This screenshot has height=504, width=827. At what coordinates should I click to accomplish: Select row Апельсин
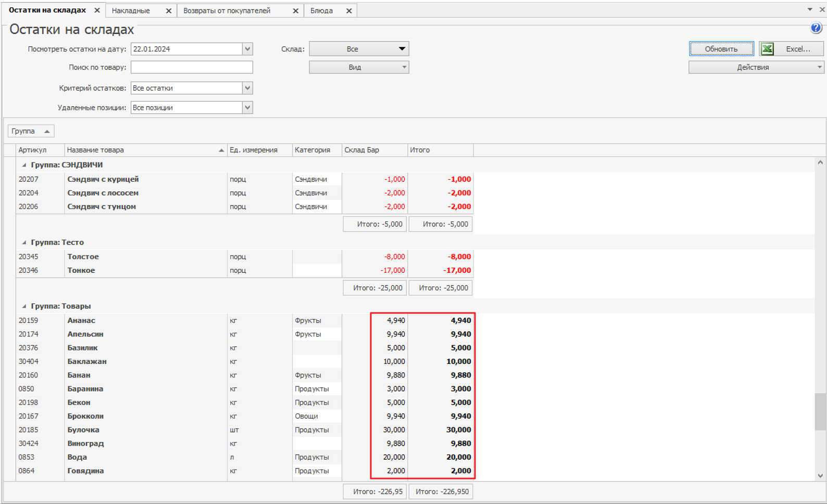[x=245, y=334]
